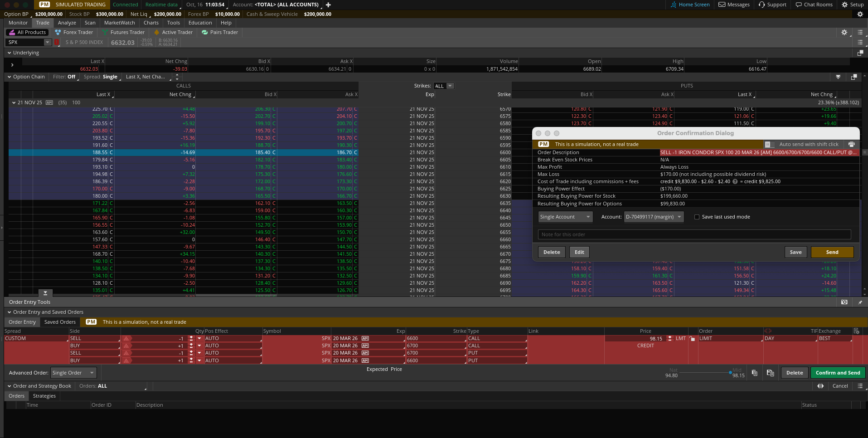Image resolution: width=868 pixels, height=438 pixels.
Task: Open the Saved Orders tab
Action: click(60, 322)
